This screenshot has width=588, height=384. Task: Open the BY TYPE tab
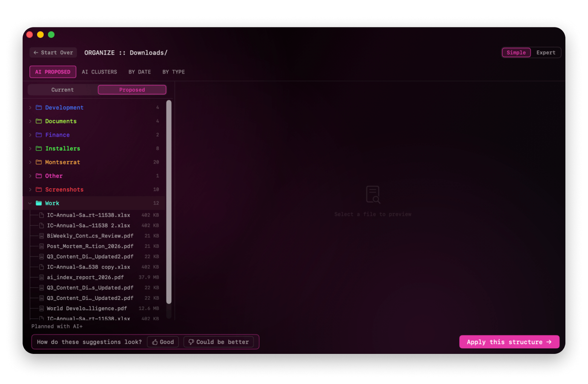173,72
